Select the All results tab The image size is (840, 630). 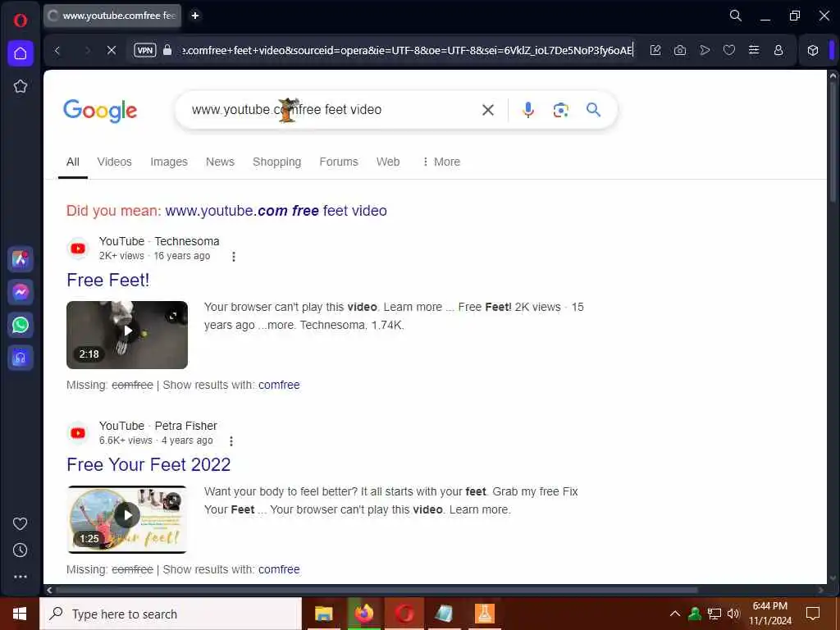[73, 162]
